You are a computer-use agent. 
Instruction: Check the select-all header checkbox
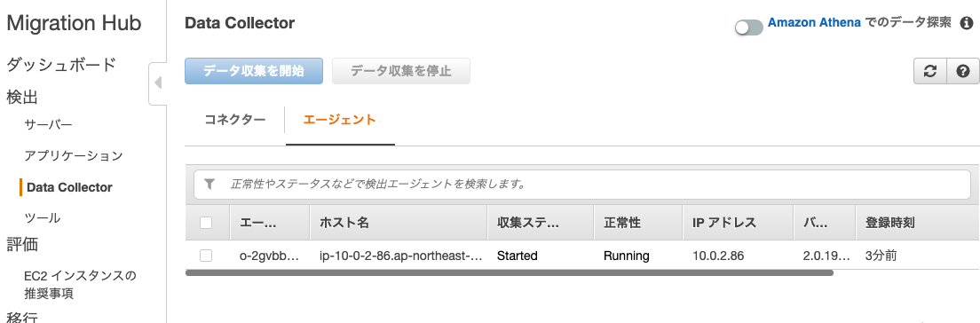[206, 223]
